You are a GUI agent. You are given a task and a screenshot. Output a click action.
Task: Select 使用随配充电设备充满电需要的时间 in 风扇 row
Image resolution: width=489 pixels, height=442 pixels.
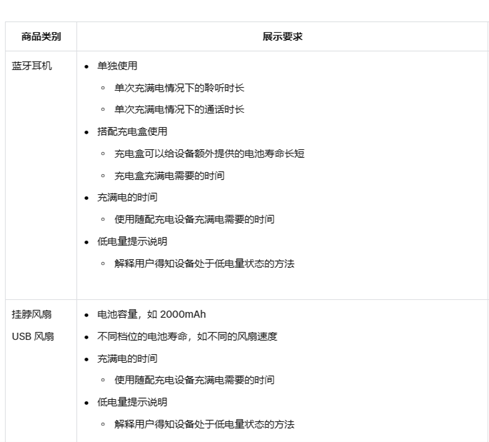[x=194, y=380]
